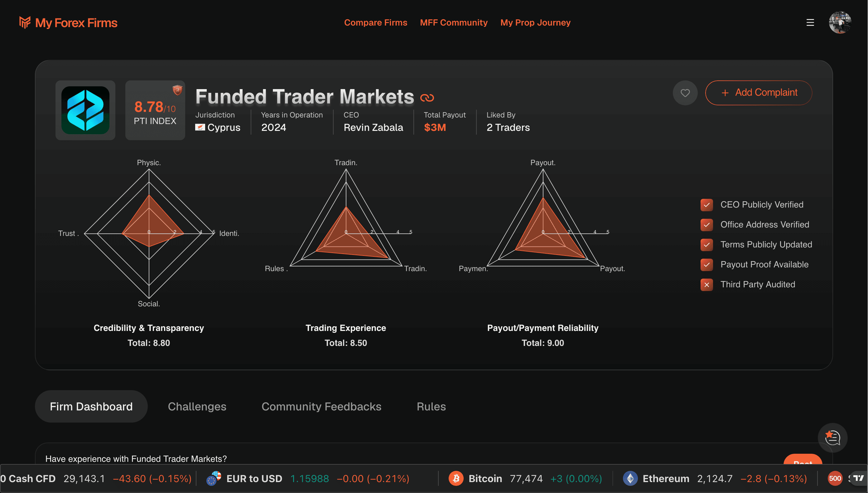Switch to the Rules tab
This screenshot has height=493, width=868.
431,406
